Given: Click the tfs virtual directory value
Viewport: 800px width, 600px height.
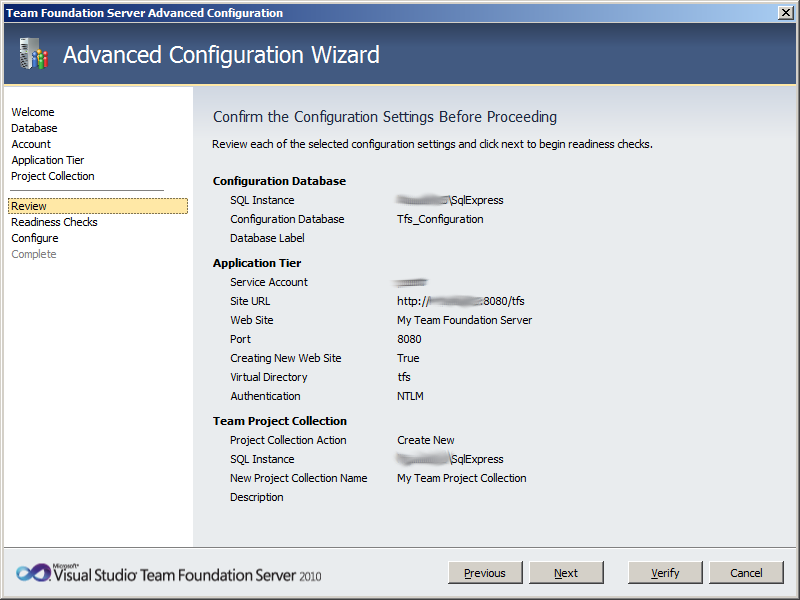Looking at the screenshot, I should tap(404, 377).
